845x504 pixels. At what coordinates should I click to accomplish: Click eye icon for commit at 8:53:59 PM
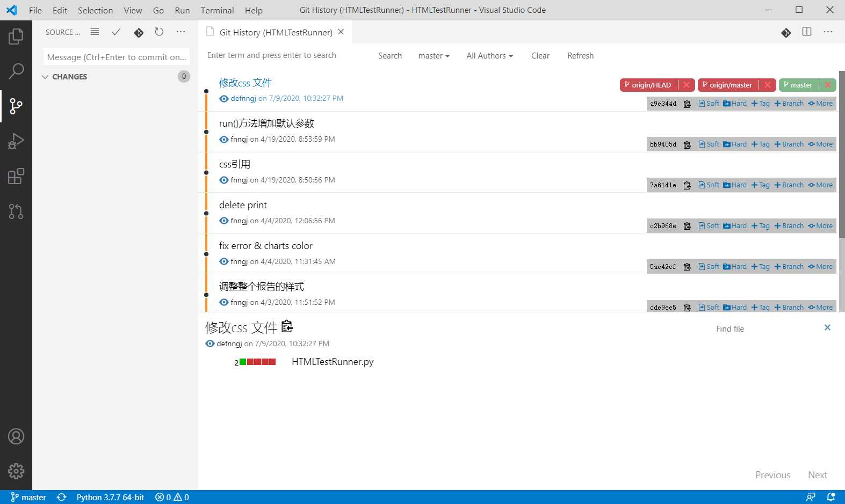[x=224, y=140]
